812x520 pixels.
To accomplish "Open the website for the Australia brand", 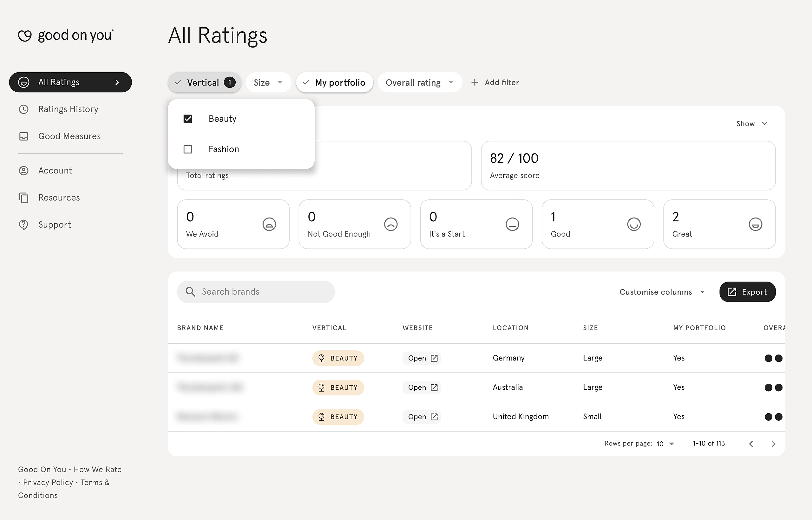I will tap(422, 388).
